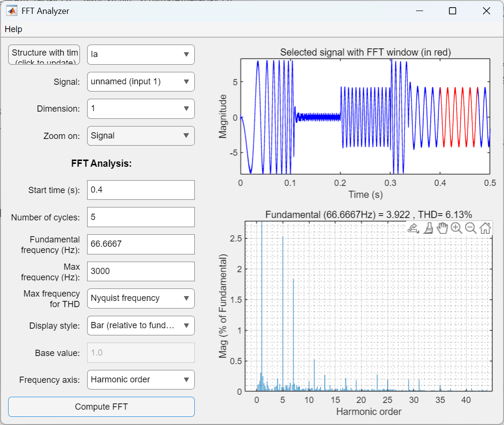Click the MATLAB logo in title bar

pos(11,11)
